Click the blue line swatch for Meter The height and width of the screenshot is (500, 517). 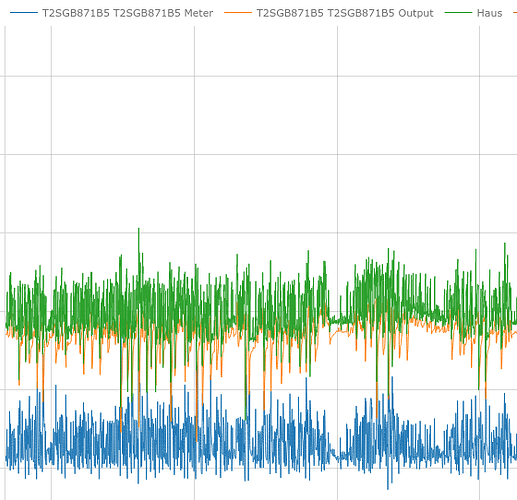[x=24, y=13]
